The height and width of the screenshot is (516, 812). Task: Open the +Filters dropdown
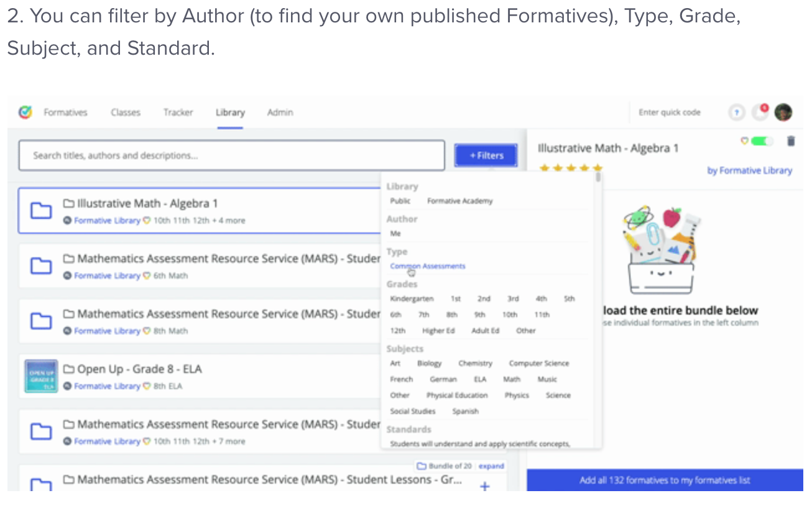(x=486, y=155)
